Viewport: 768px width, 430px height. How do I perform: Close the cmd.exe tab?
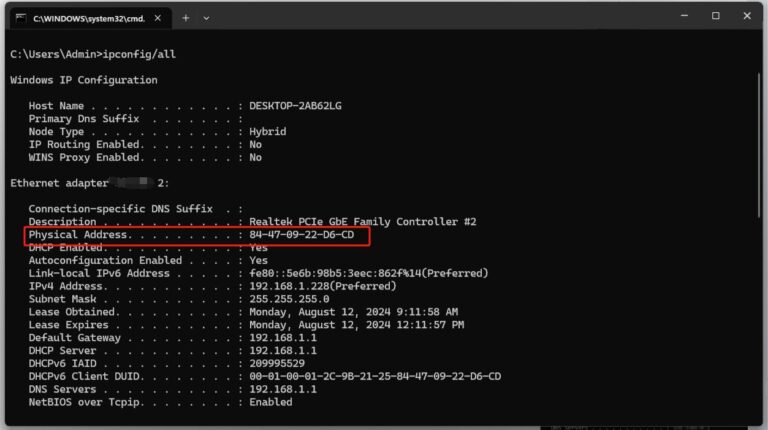point(158,18)
